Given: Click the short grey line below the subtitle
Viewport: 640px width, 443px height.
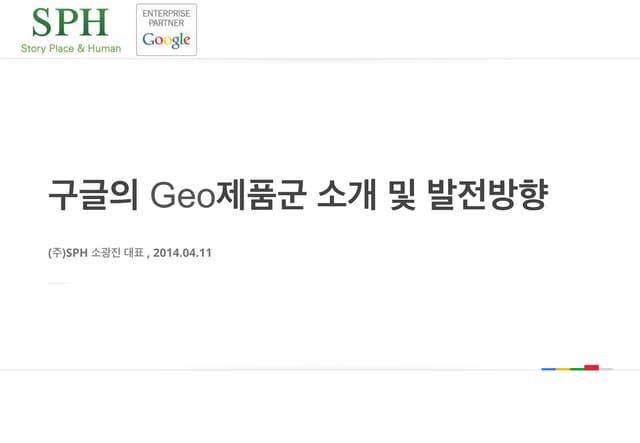Looking at the screenshot, I should point(59,283).
